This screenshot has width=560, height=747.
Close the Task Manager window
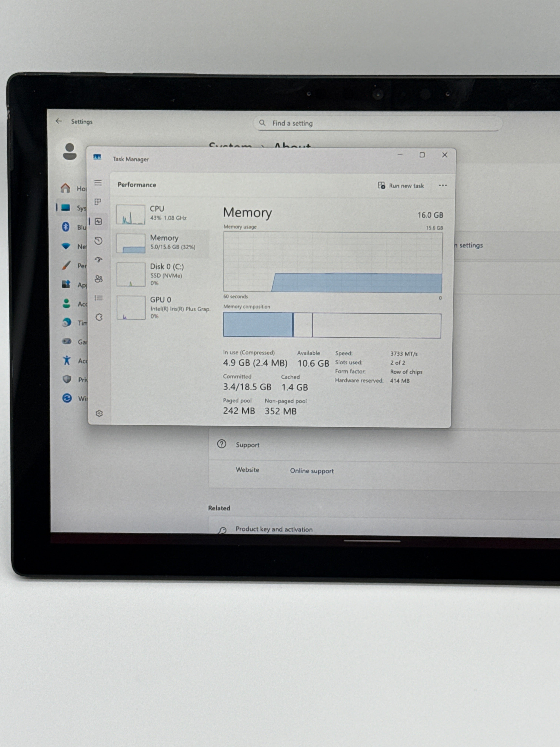(x=445, y=155)
